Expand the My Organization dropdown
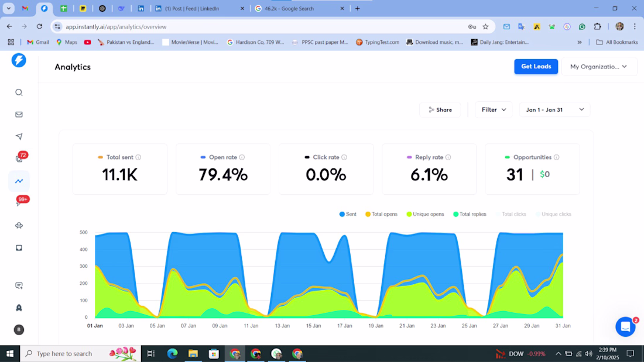 599,67
